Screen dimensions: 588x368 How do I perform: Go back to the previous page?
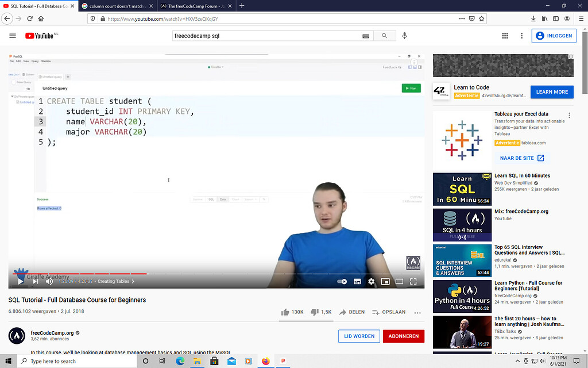(7, 19)
